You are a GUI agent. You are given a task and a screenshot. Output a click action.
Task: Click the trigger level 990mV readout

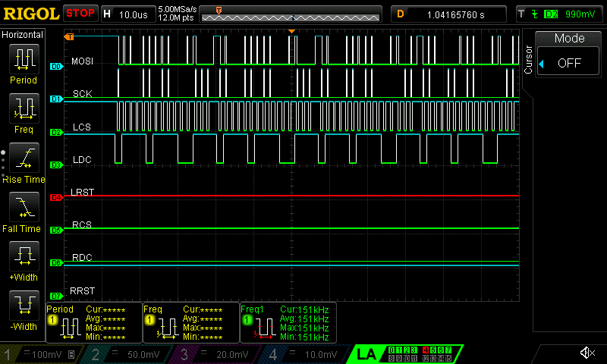coord(580,14)
